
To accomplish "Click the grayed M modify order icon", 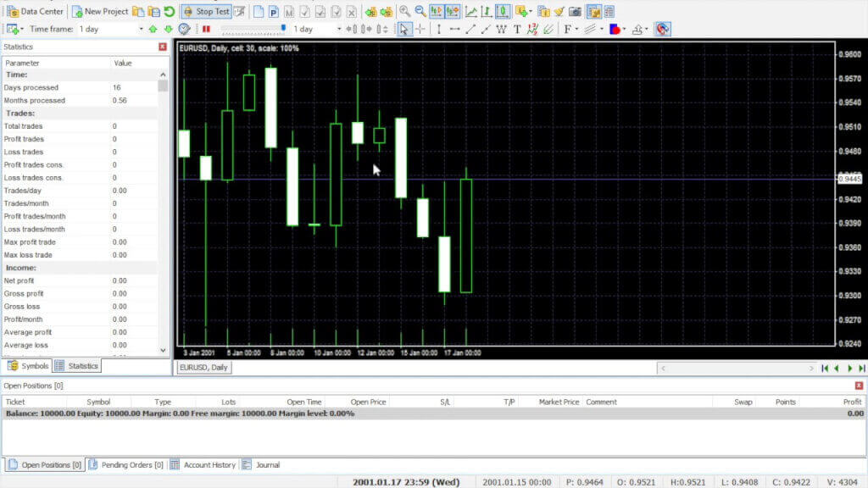I will pos(289,11).
